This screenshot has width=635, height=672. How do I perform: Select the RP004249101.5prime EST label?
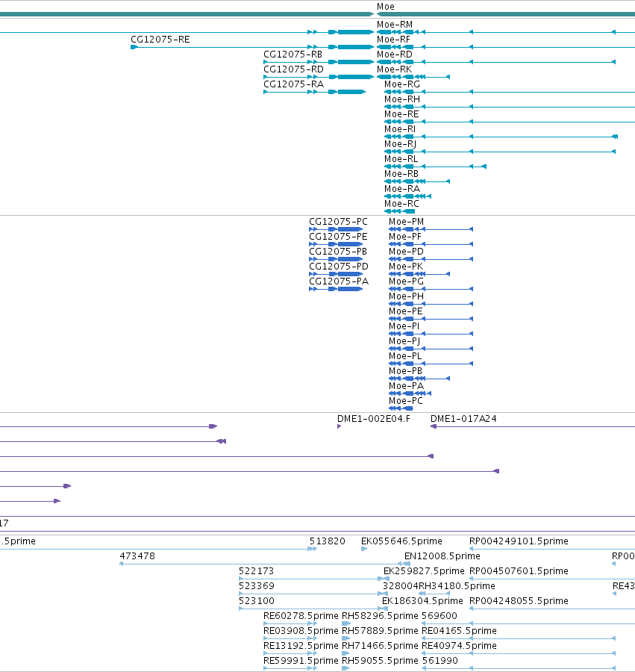coord(519,542)
